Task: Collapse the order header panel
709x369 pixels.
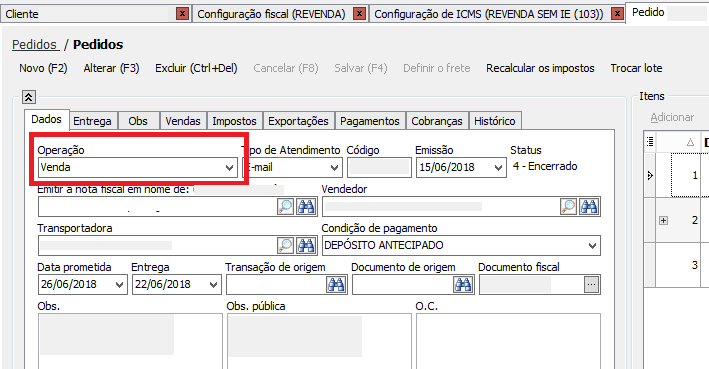Action: point(28,97)
